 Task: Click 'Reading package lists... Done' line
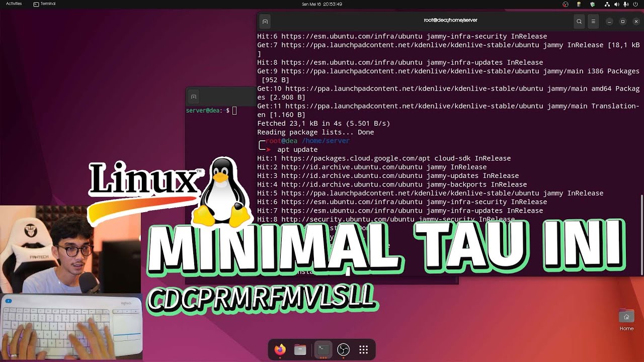click(315, 132)
